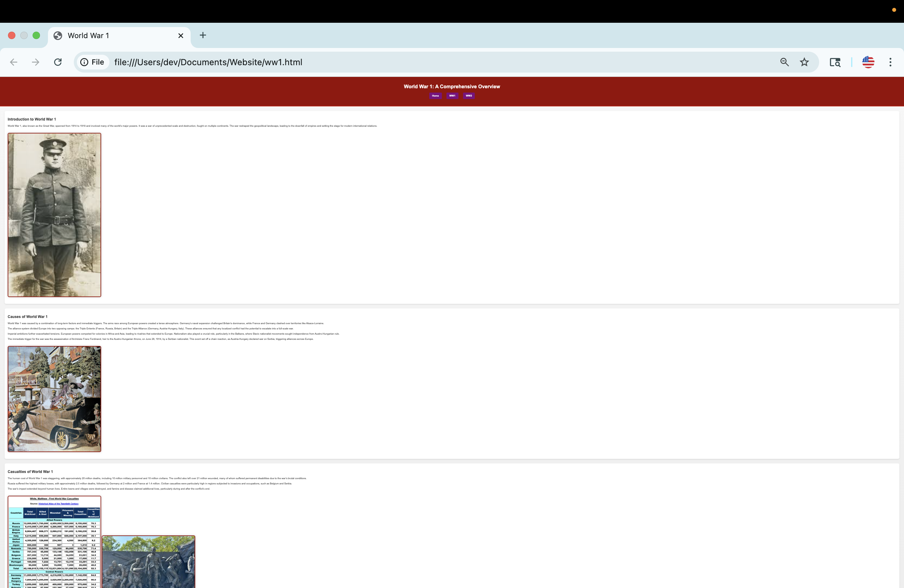Screen dimensions: 904x588
Task: Open the WW2 navigation button
Action: pos(469,96)
